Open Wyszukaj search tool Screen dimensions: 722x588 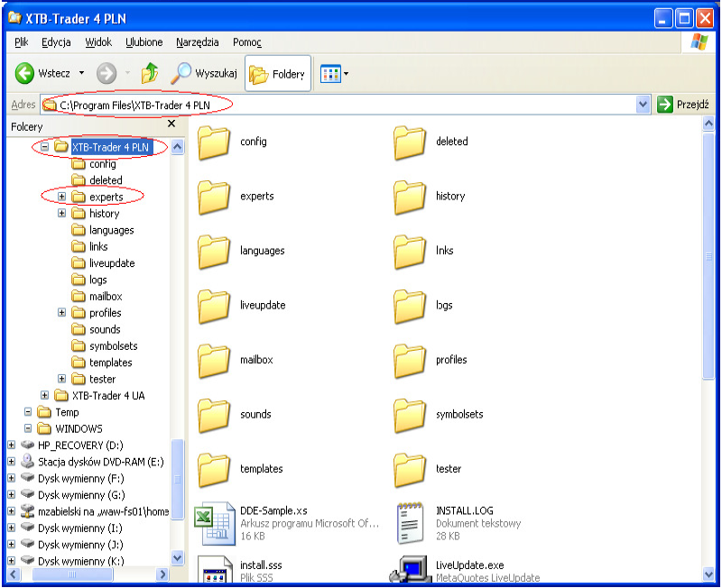click(x=204, y=74)
